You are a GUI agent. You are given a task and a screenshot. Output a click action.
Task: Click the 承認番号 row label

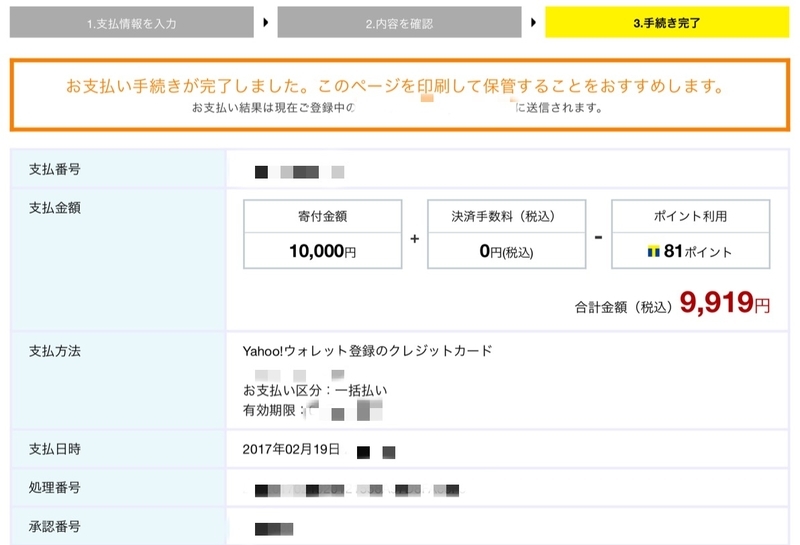tap(55, 527)
